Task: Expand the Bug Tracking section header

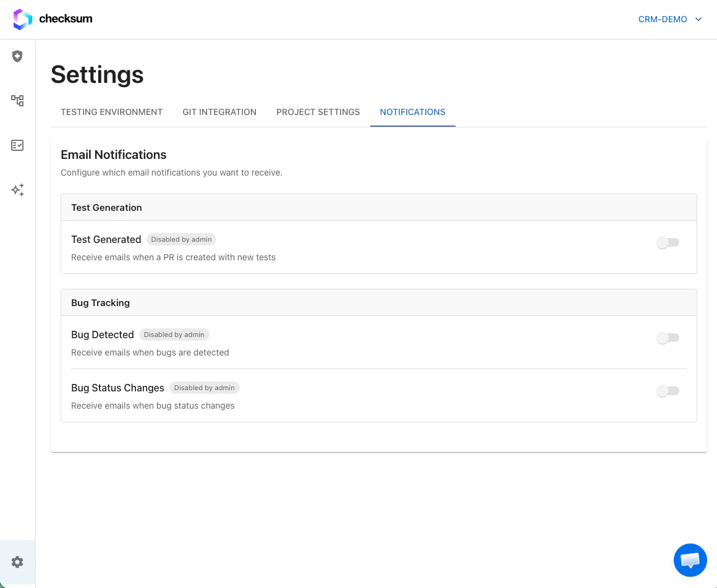Action: tap(100, 302)
